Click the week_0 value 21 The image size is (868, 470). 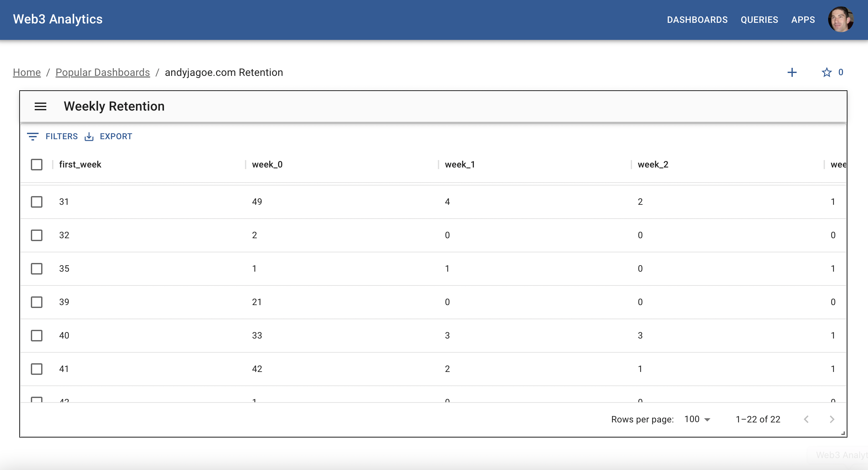(x=257, y=302)
